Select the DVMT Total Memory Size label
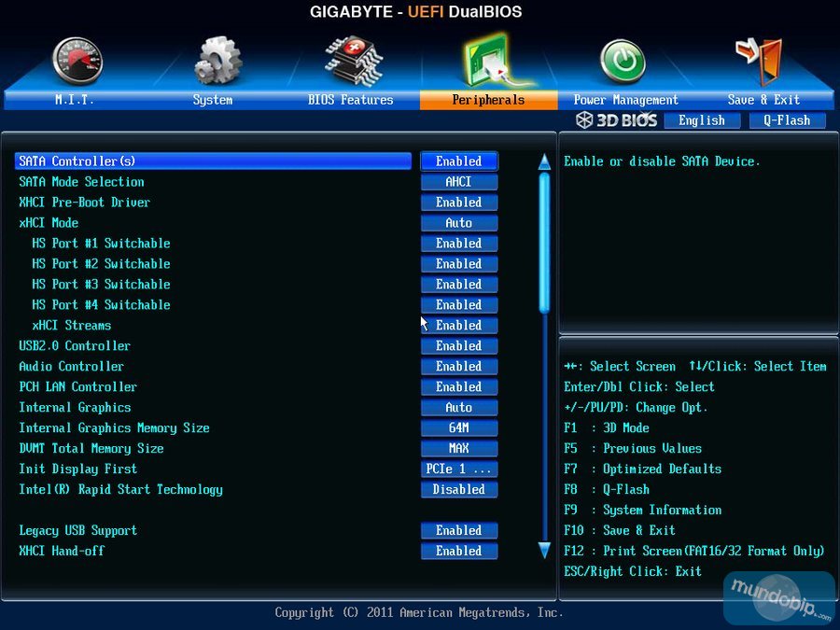This screenshot has height=630, width=840. point(91,448)
